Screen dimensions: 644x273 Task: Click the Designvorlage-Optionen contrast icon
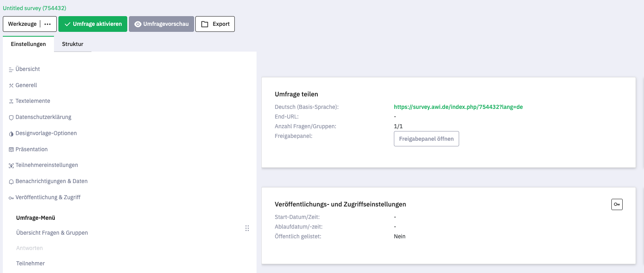(x=11, y=134)
